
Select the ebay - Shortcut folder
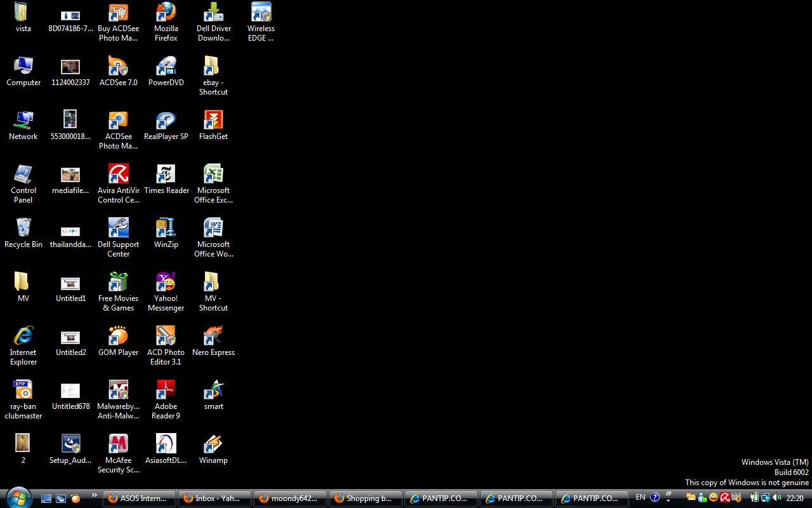pos(213,76)
